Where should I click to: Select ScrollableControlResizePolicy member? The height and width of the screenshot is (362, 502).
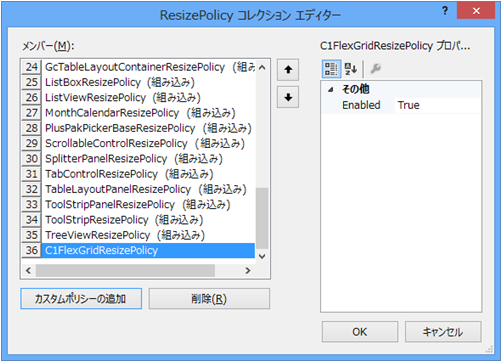tap(148, 144)
